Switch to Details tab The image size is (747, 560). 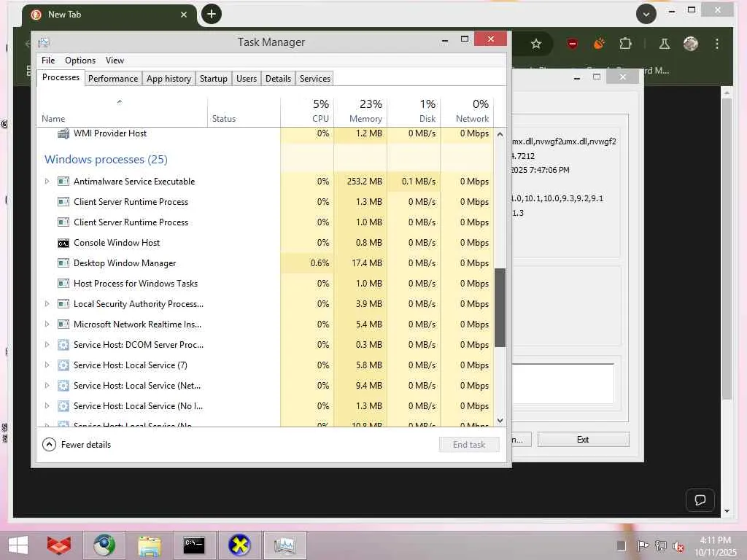click(278, 79)
